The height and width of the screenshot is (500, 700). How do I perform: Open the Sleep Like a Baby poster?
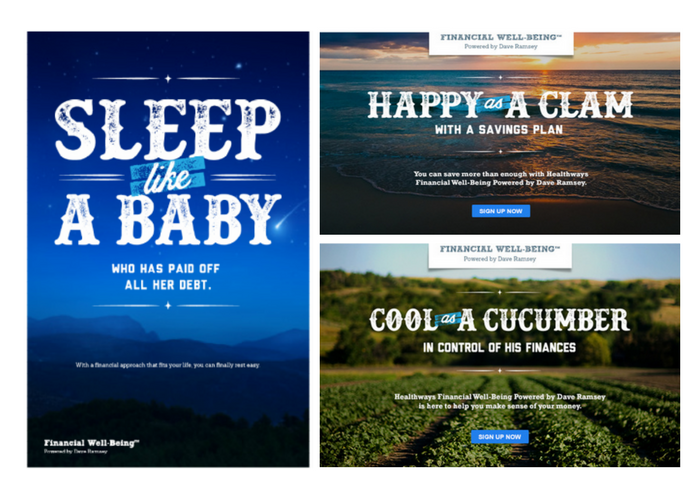(x=168, y=249)
